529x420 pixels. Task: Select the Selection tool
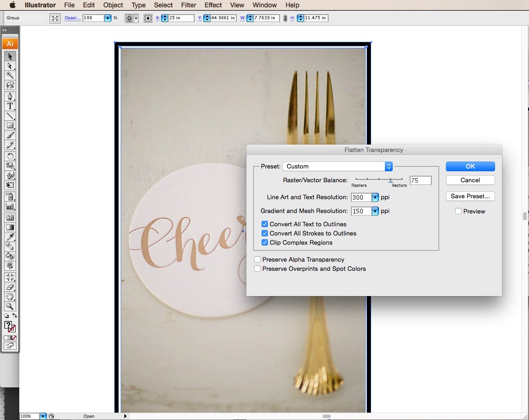(10, 56)
